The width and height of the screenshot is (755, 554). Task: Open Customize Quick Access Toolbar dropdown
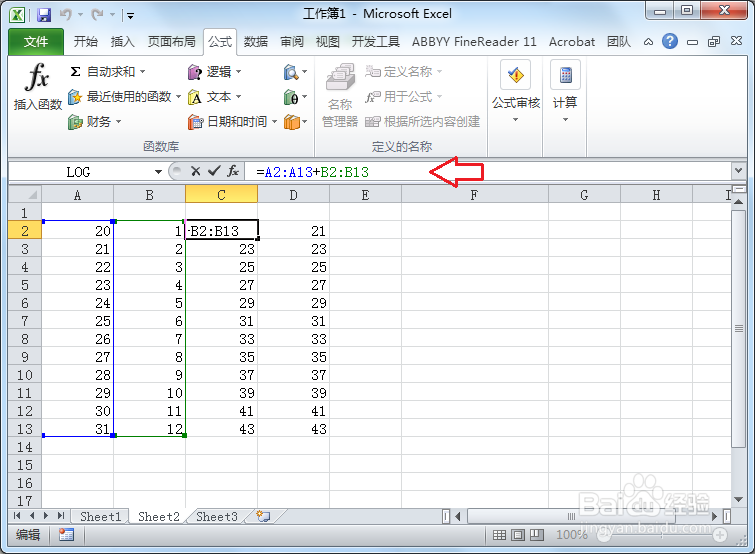click(130, 16)
